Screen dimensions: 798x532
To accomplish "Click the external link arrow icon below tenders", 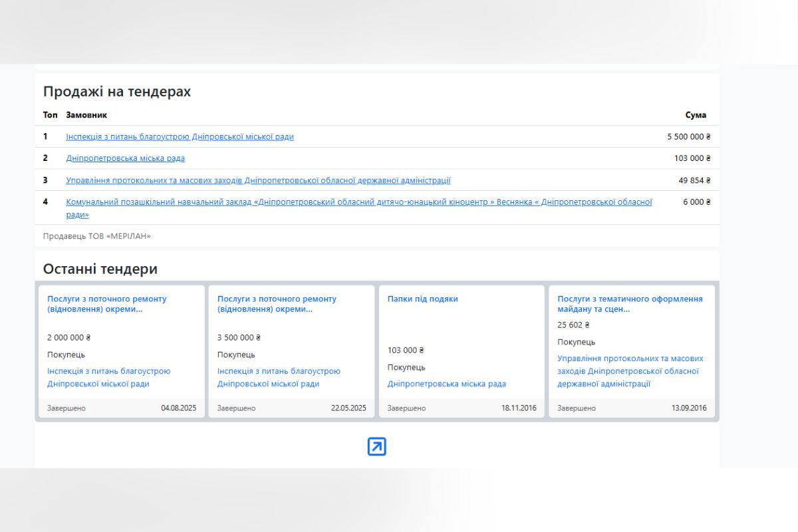I will 376,447.
